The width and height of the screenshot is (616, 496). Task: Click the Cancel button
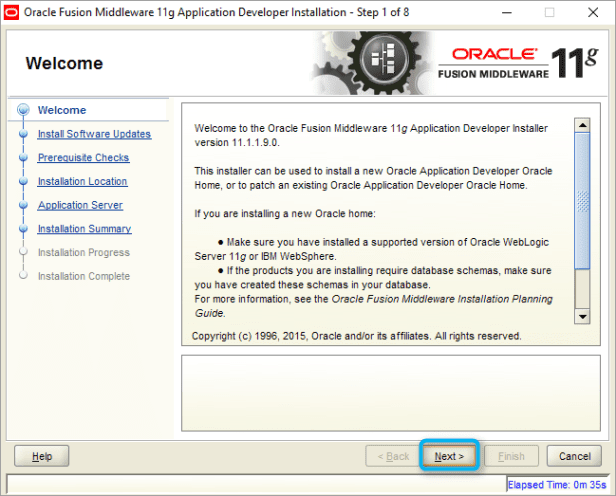[x=574, y=456]
